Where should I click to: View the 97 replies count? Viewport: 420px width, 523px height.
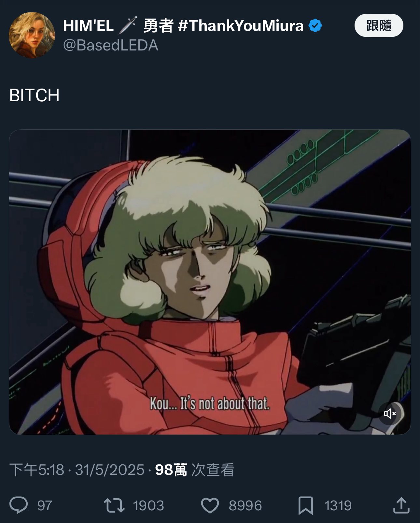tap(45, 506)
